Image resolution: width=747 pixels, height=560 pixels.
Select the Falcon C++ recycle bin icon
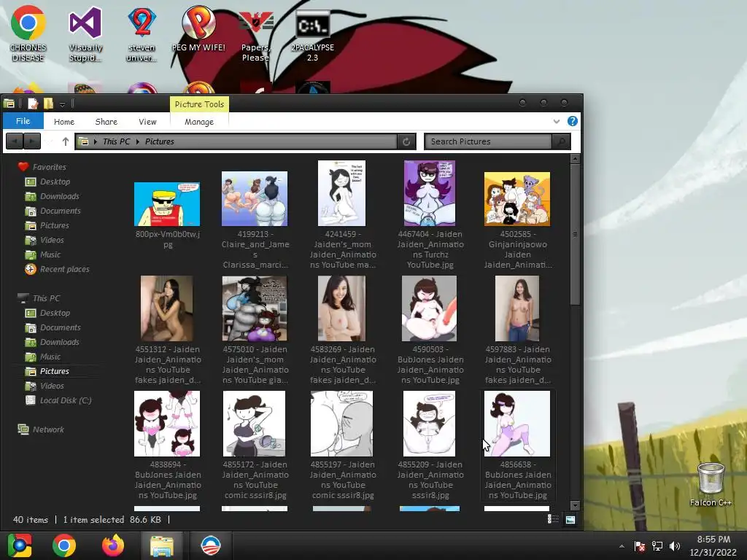[x=711, y=484]
